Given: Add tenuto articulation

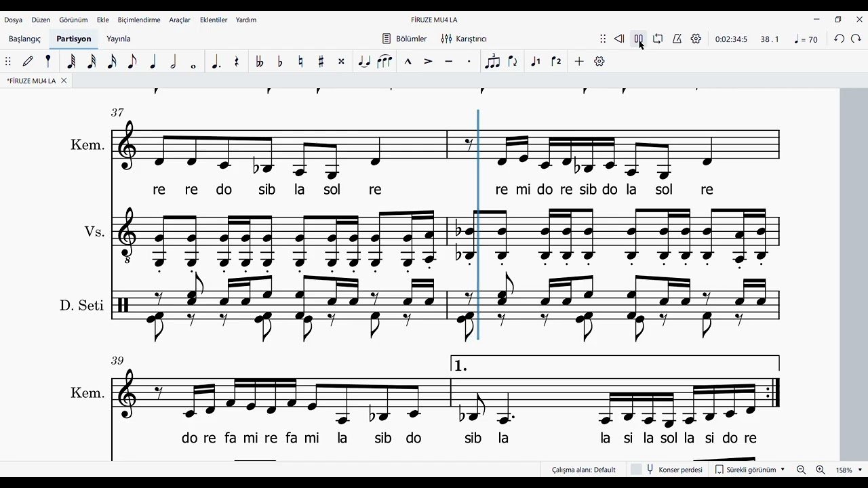Looking at the screenshot, I should (448, 61).
